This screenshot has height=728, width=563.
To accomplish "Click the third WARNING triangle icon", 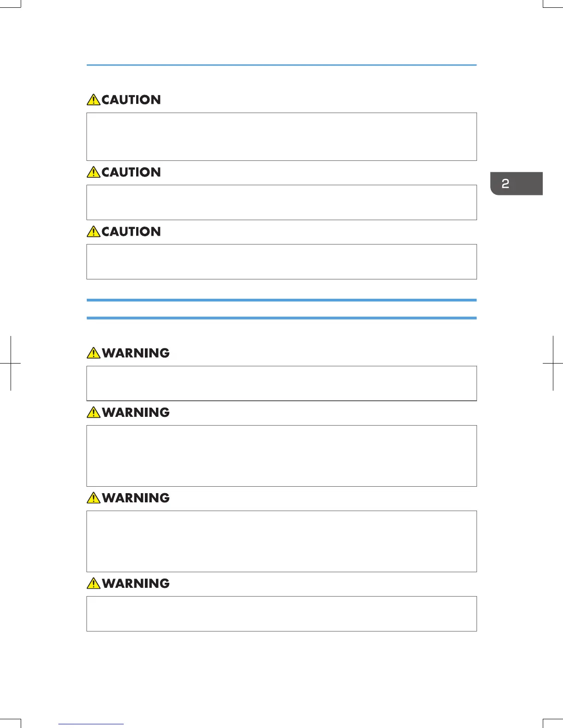I will 93,498.
